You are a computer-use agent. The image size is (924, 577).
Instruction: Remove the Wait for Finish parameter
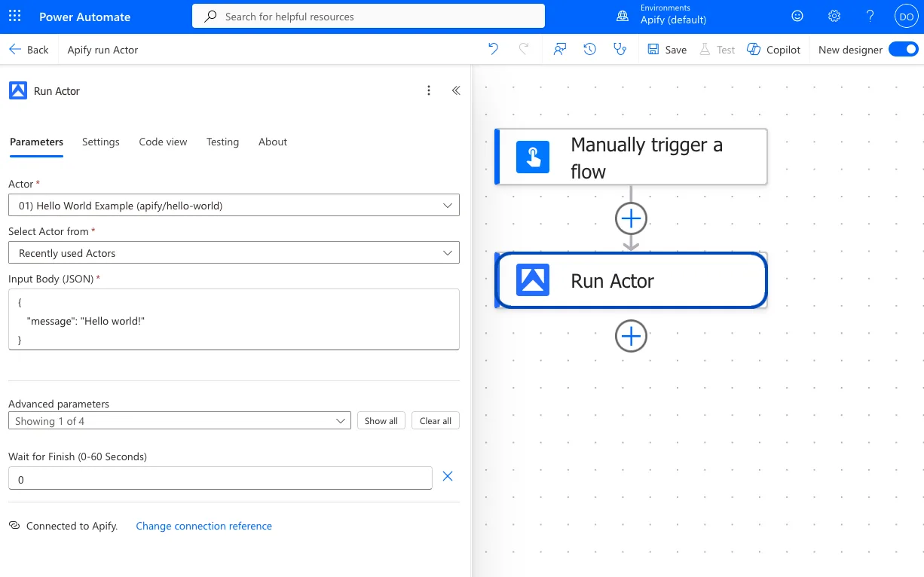(x=447, y=476)
